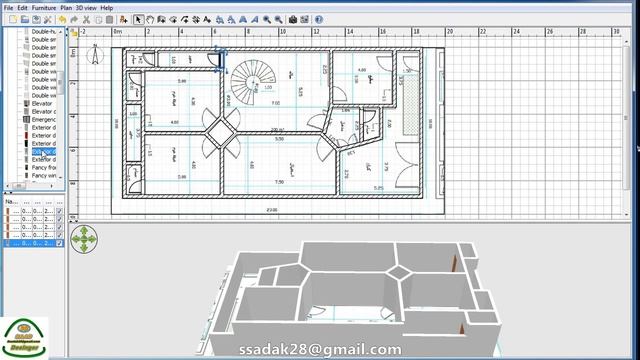Click the Zoom in magnifier
The width and height of the screenshot is (640, 360).
[x=267, y=20]
